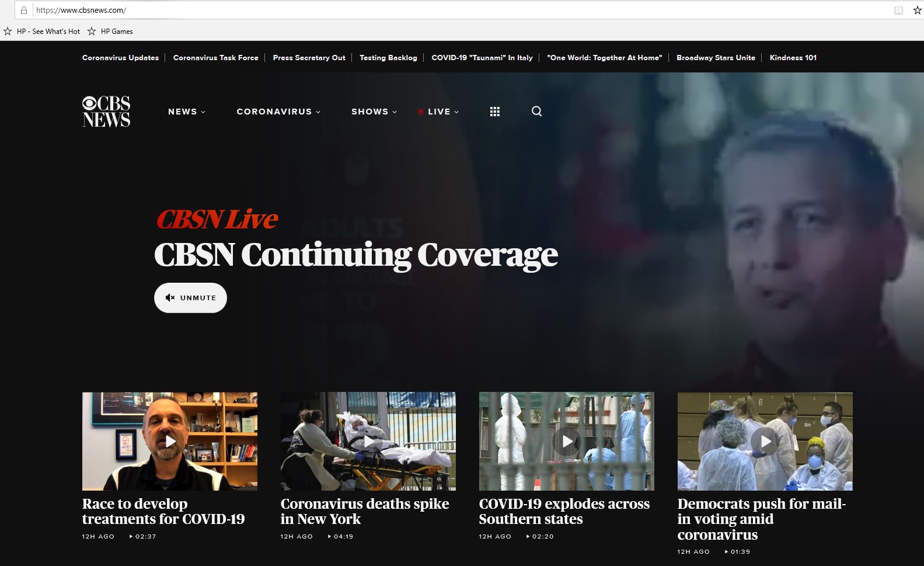Click the CBS News logo
Viewport: 924px width, 566px height.
point(106,111)
